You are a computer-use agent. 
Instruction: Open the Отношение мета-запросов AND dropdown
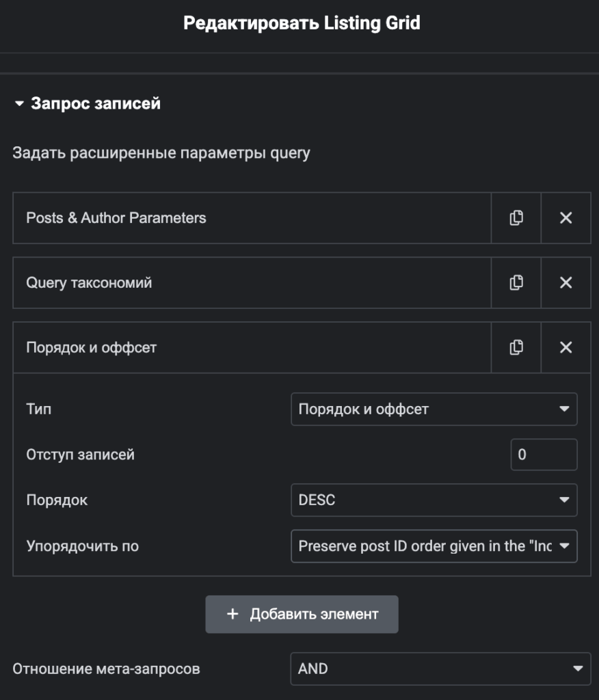click(440, 669)
